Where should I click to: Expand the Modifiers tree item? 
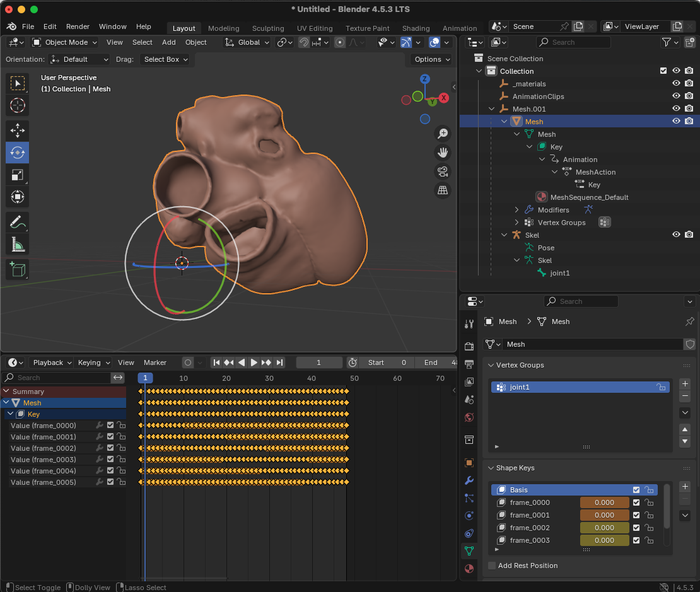click(x=516, y=210)
